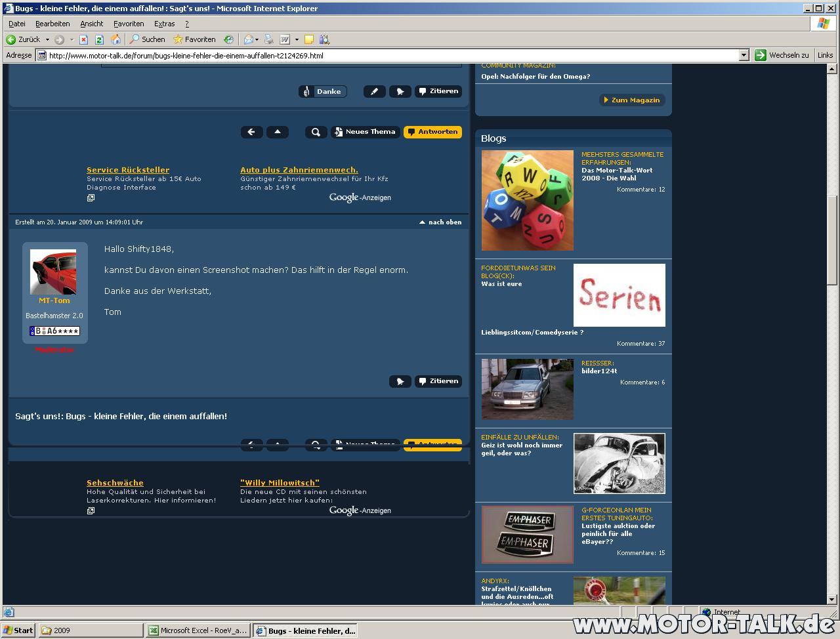The height and width of the screenshot is (639, 840).
Task: Expand the address bar URL dropdown
Action: point(744,55)
